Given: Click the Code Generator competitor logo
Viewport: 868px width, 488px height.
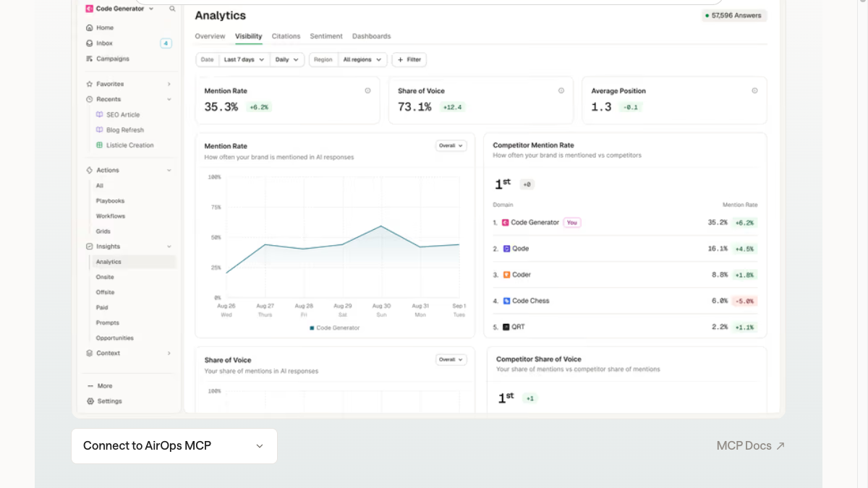Looking at the screenshot, I should (x=506, y=223).
